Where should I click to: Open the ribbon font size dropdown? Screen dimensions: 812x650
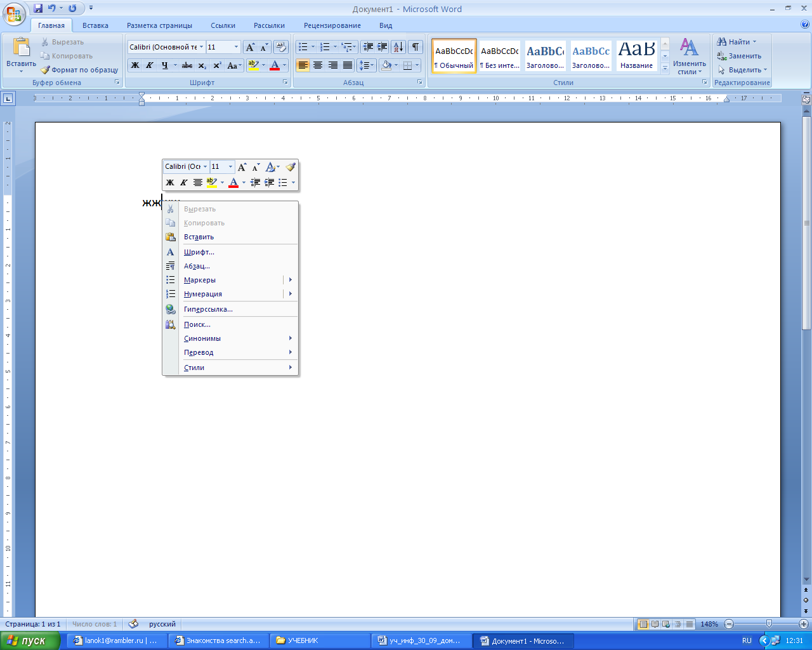tap(237, 47)
